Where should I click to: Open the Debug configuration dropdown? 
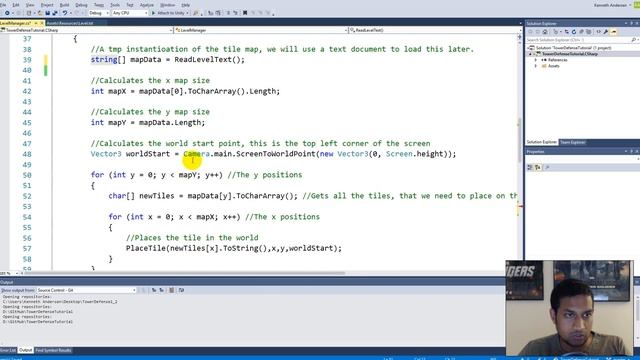point(98,13)
